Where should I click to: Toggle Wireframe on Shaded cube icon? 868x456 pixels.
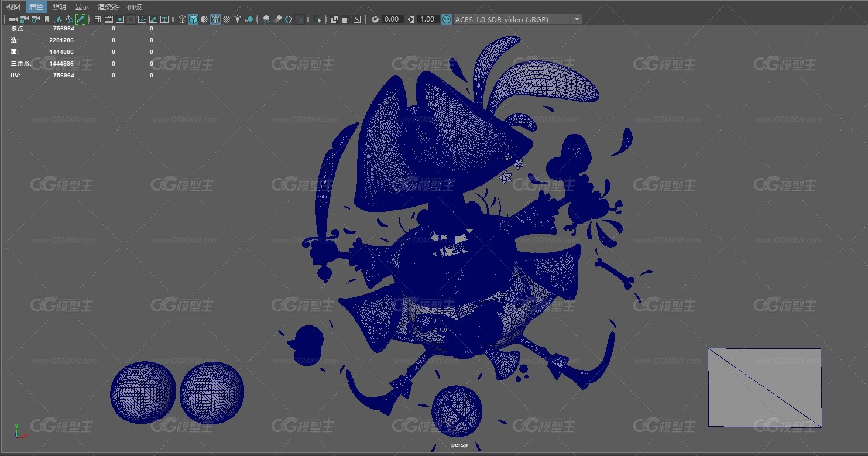click(215, 19)
